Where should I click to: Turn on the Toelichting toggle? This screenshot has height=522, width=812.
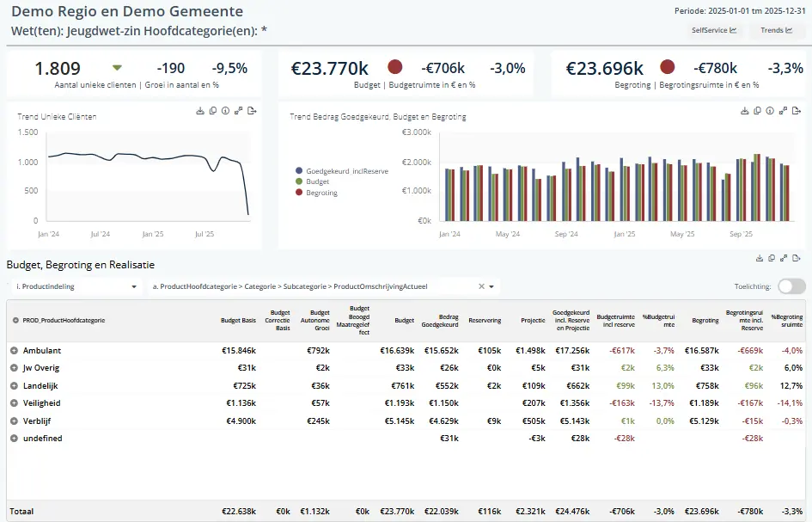point(791,286)
